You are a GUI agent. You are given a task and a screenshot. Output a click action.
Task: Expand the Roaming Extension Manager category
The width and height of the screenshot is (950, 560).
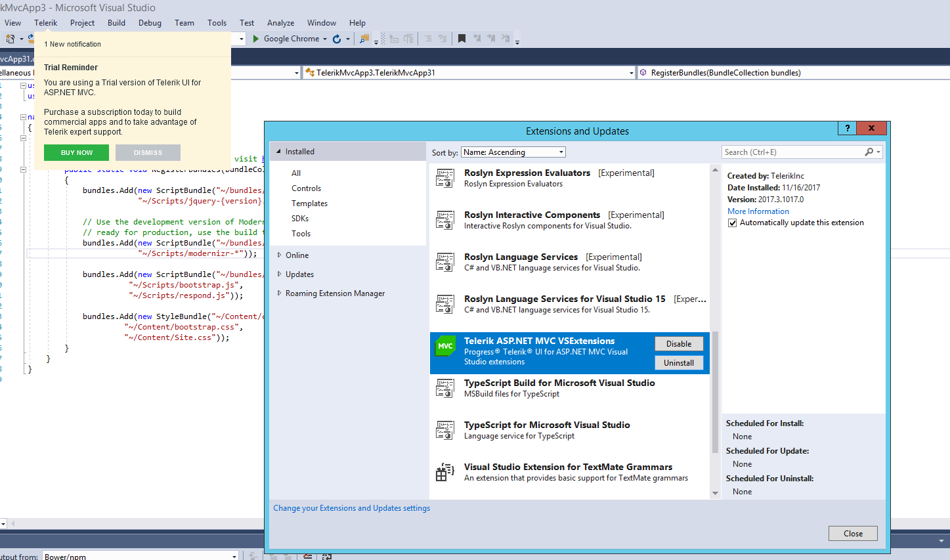[279, 293]
